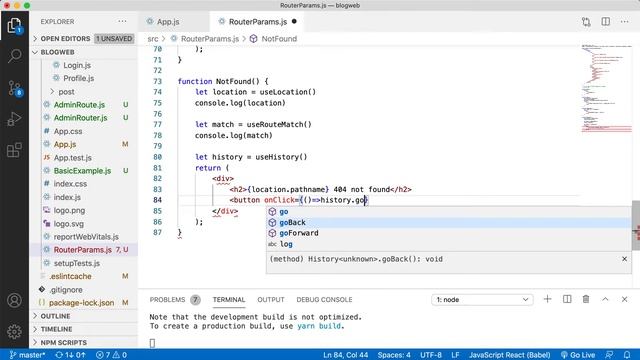Screen dimensions: 640x360
Task: Open editor more actions ellipsis
Action: coord(624,22)
